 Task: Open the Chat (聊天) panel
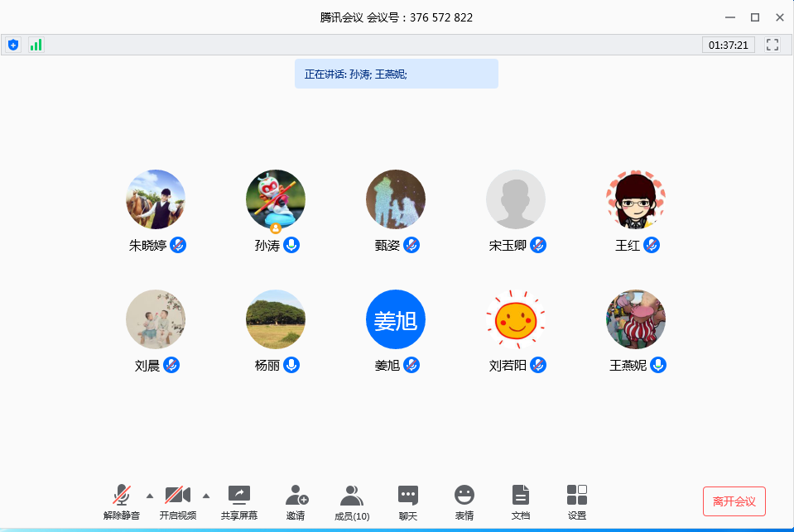(x=407, y=502)
